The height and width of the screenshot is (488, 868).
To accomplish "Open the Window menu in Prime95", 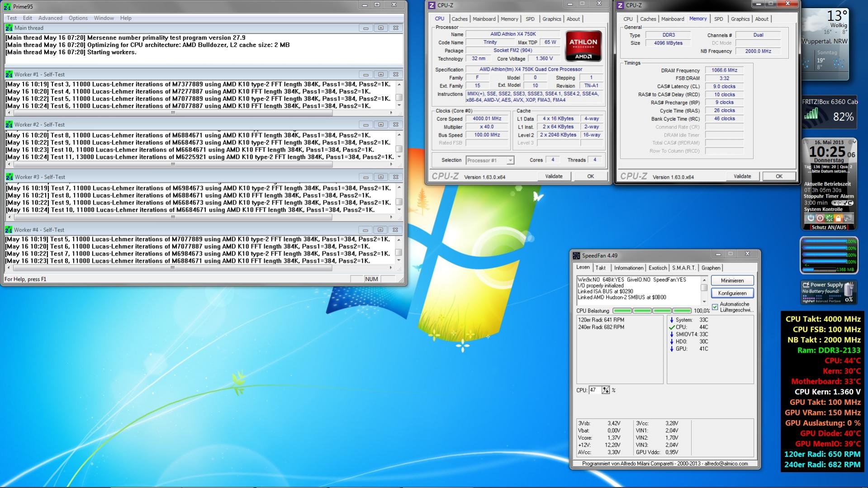I will click(104, 18).
